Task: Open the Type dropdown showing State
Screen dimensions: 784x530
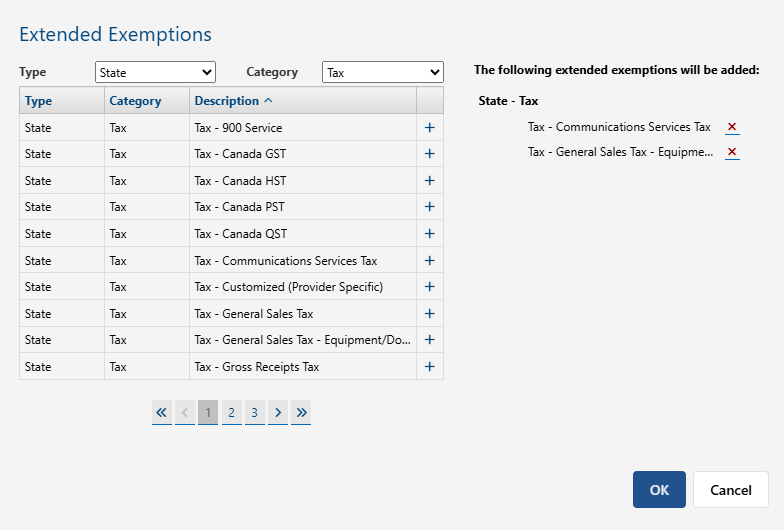Action: tap(155, 72)
